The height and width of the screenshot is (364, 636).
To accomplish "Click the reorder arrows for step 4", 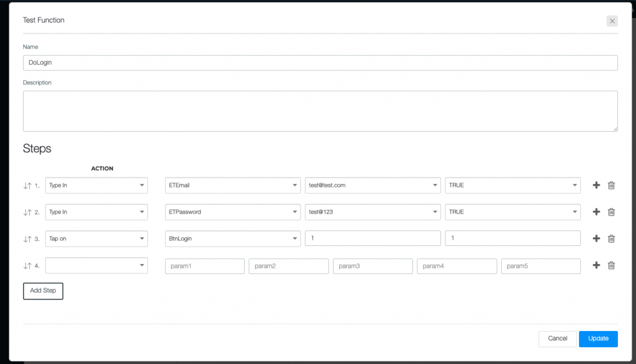I will tap(27, 266).
